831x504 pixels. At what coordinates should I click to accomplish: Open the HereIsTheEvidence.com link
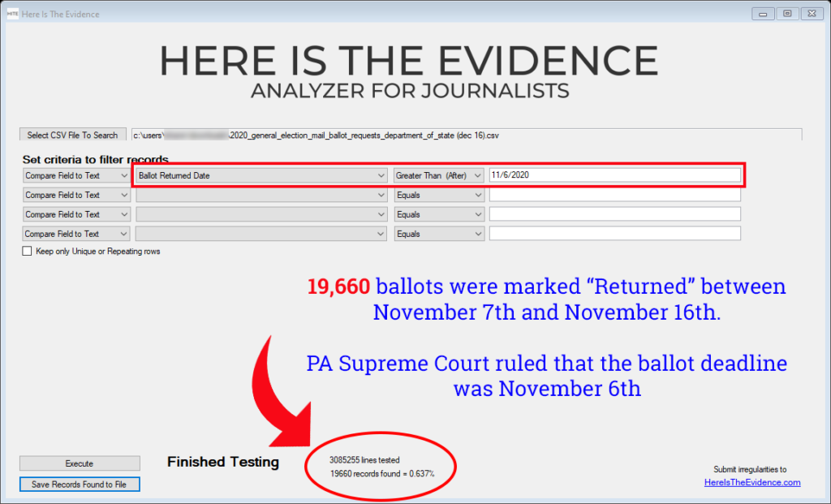(751, 482)
